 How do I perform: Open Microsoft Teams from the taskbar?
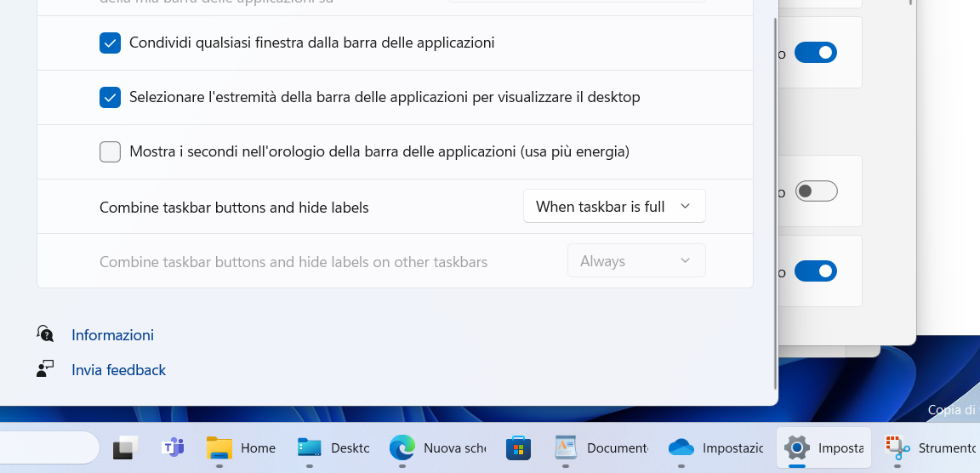(x=173, y=447)
